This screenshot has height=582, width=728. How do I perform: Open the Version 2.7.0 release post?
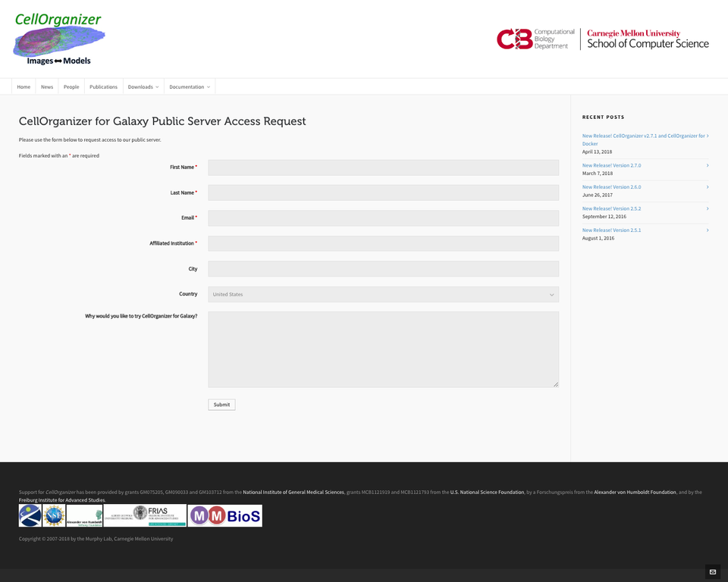point(611,165)
